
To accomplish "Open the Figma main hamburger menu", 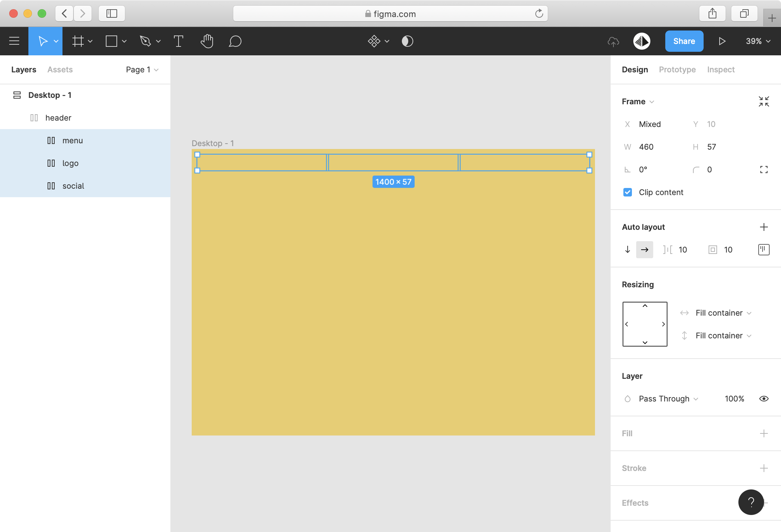I will (14, 41).
